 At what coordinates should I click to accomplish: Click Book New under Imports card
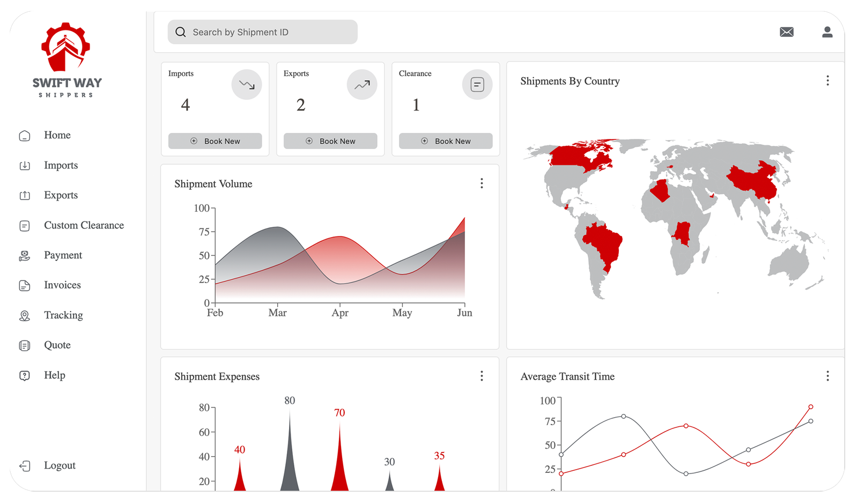(x=215, y=141)
